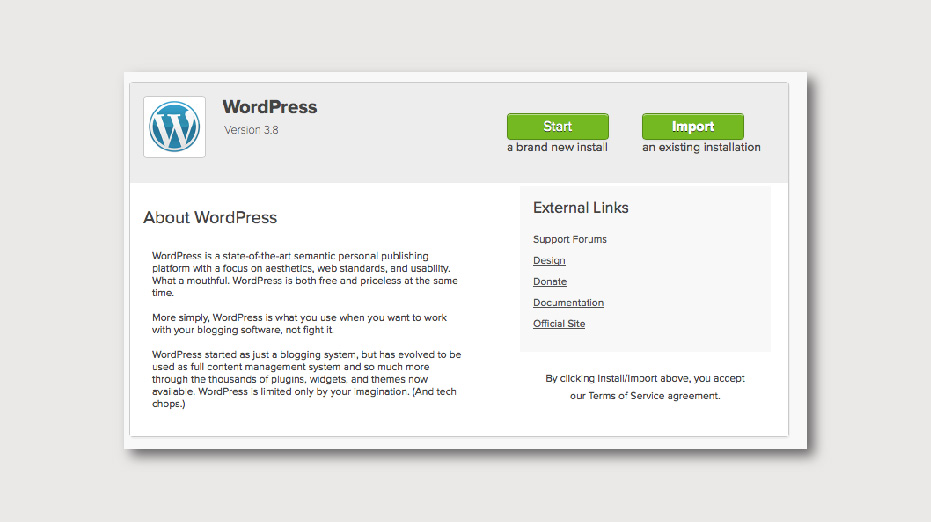Screen dimensions: 931x522
Task: Click the External Links heading
Action: click(x=581, y=208)
